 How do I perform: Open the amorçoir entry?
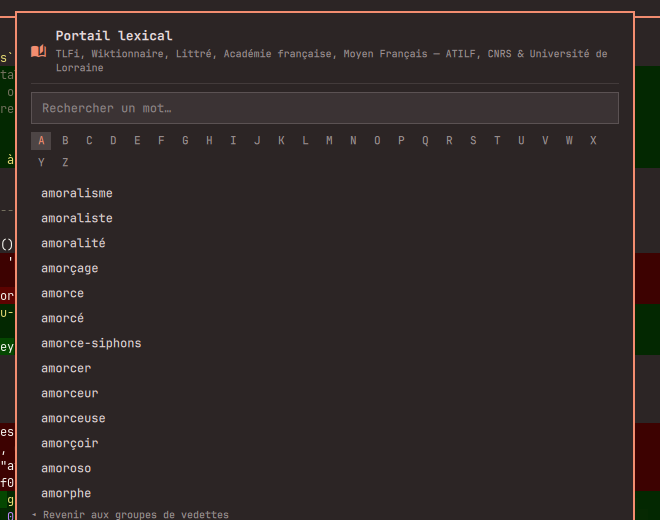coord(69,443)
